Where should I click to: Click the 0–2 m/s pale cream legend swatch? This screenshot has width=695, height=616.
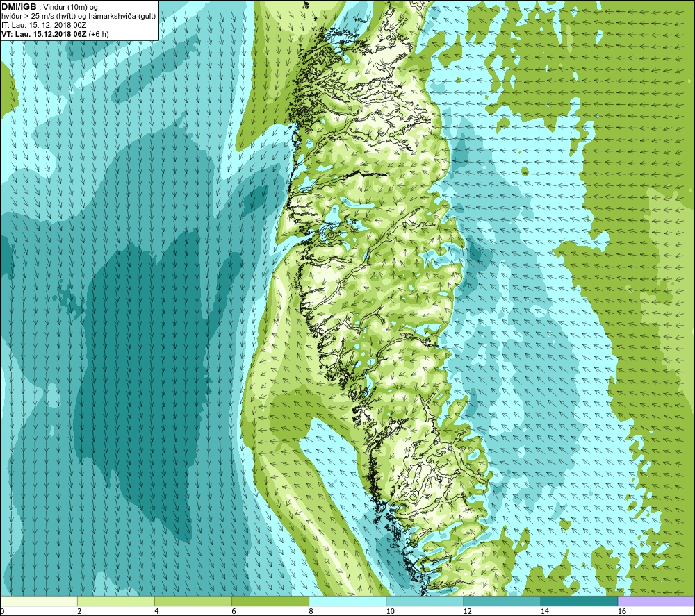(x=39, y=601)
